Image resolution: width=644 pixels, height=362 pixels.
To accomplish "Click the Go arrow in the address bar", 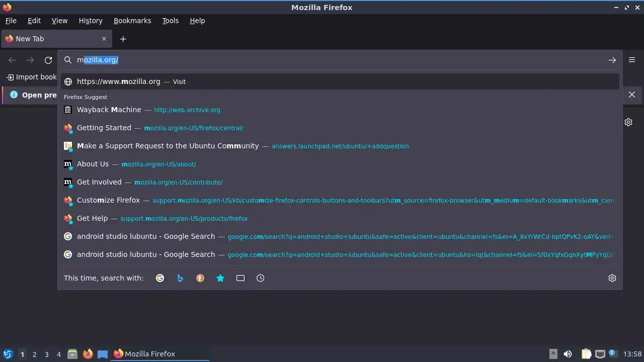I will [x=612, y=60].
